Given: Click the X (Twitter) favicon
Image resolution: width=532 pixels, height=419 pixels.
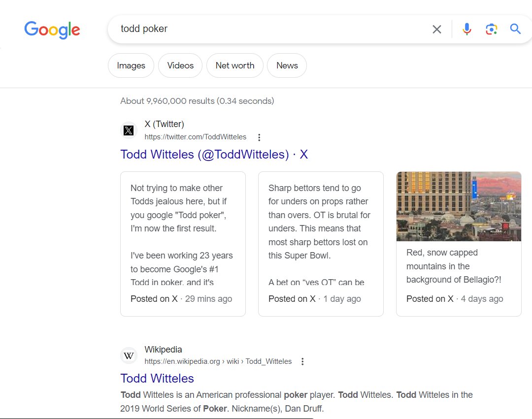Looking at the screenshot, I should pos(129,130).
